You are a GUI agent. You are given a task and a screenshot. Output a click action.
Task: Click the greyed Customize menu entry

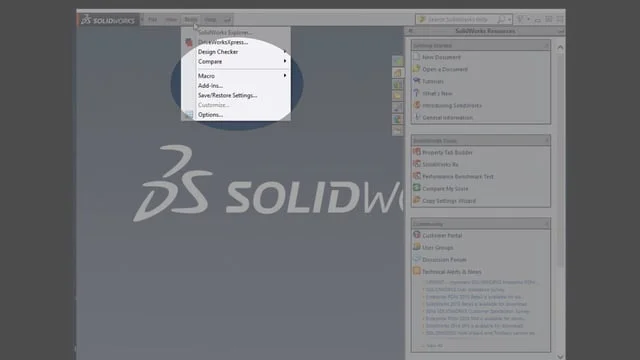(236, 105)
